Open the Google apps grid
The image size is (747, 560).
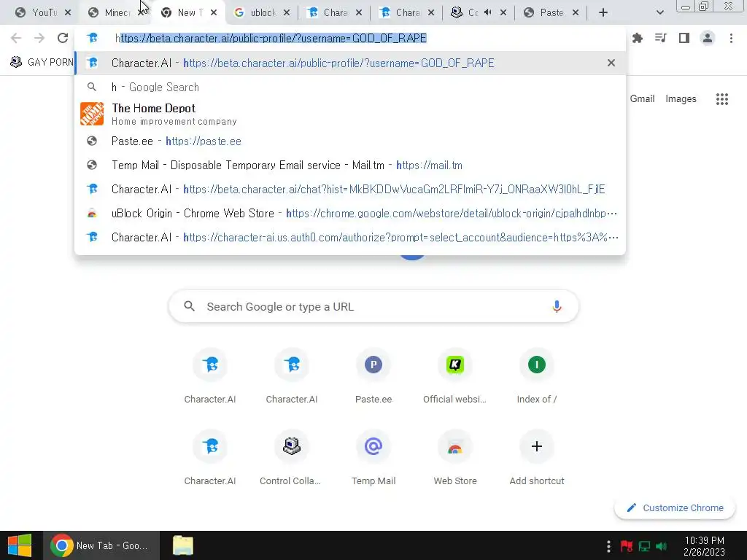[x=722, y=99]
